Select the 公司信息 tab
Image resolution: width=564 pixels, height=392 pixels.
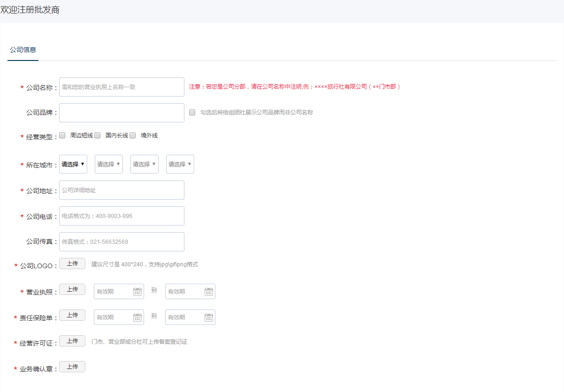coord(23,50)
